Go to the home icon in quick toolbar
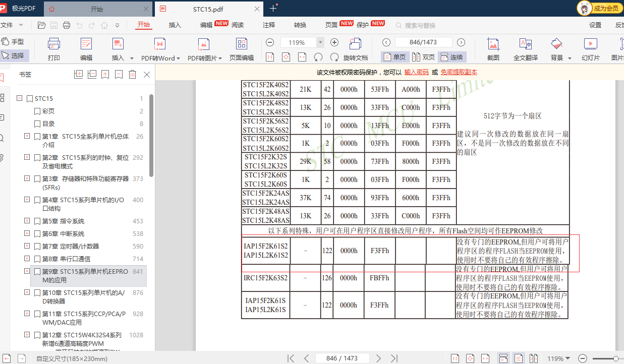 pyautogui.click(x=104, y=25)
